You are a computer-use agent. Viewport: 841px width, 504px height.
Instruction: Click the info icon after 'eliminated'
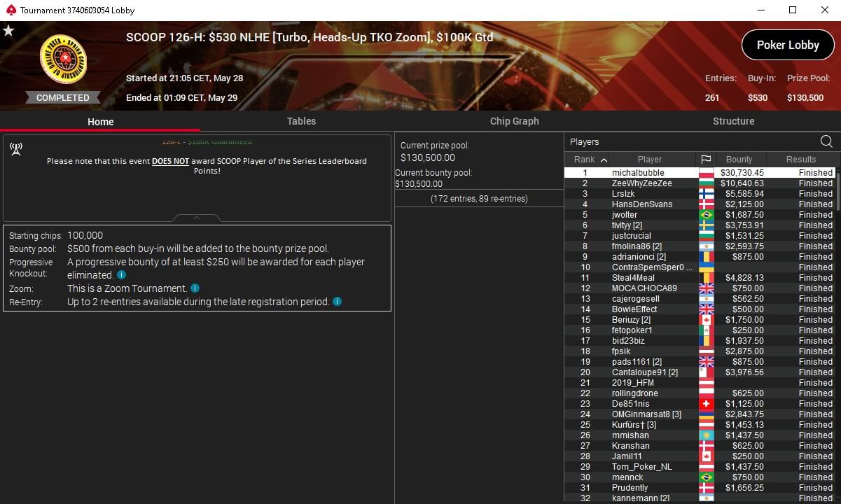[122, 275]
